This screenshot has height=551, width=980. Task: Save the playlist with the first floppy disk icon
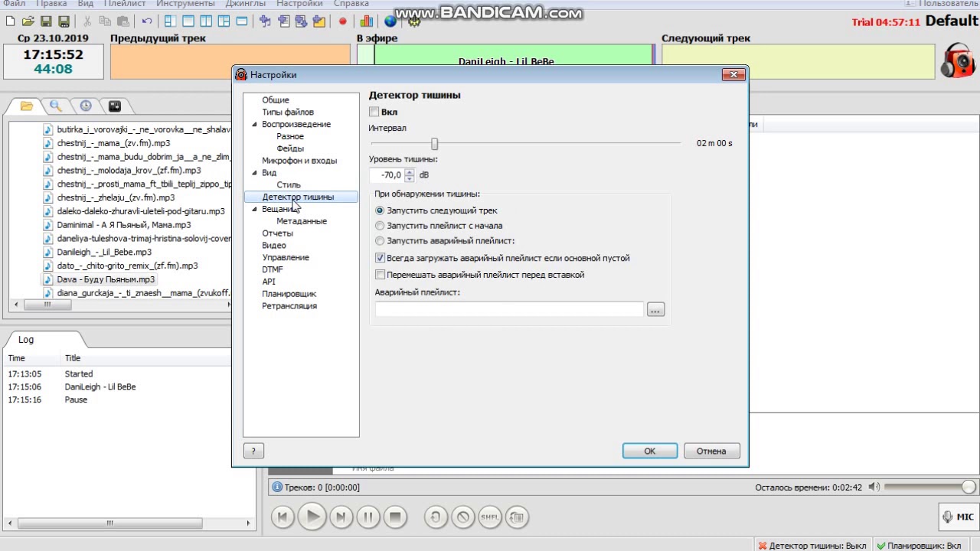(x=46, y=21)
